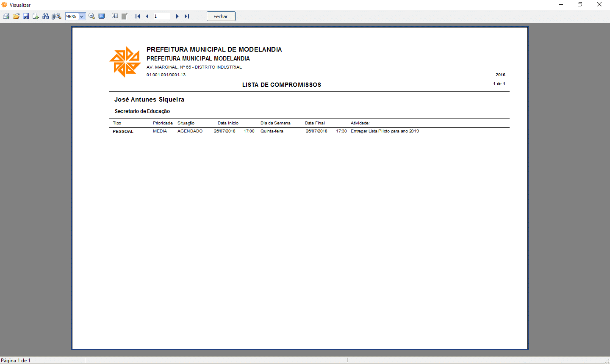Save the report using the floppy disk icon
Screen dimensions: 610x364
[26, 17]
